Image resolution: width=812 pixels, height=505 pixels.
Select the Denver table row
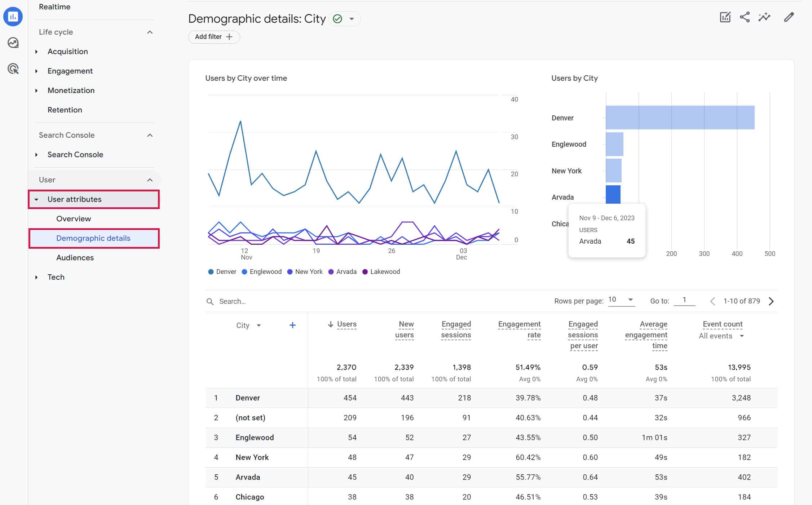pos(491,398)
